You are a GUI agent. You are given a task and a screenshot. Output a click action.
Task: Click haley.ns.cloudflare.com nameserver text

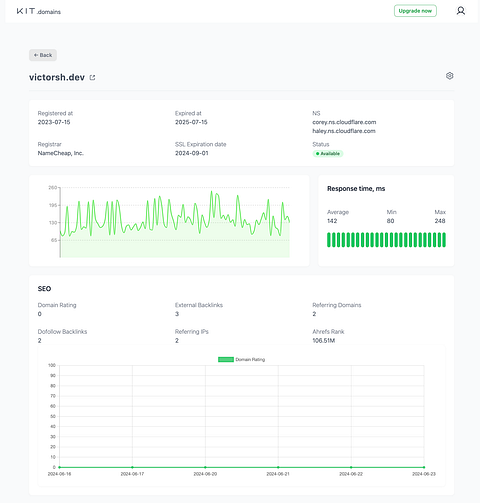click(x=344, y=131)
